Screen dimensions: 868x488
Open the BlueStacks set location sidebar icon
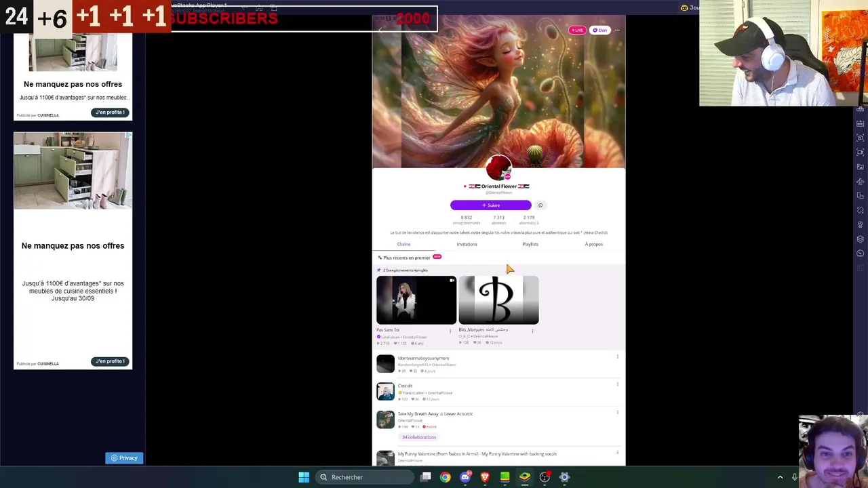coord(861,224)
